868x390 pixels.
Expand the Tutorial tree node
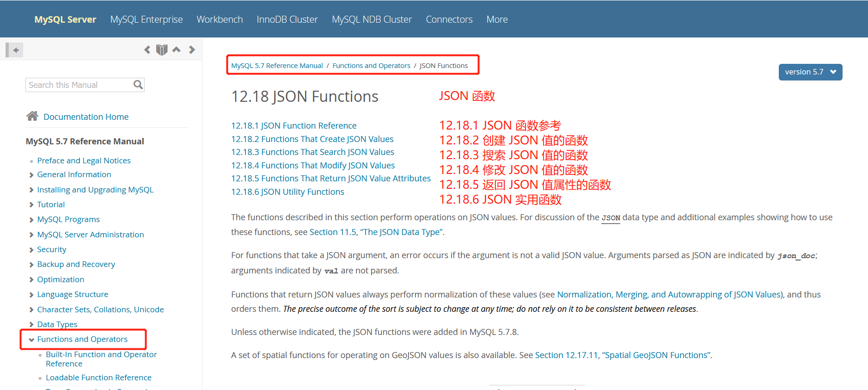31,204
